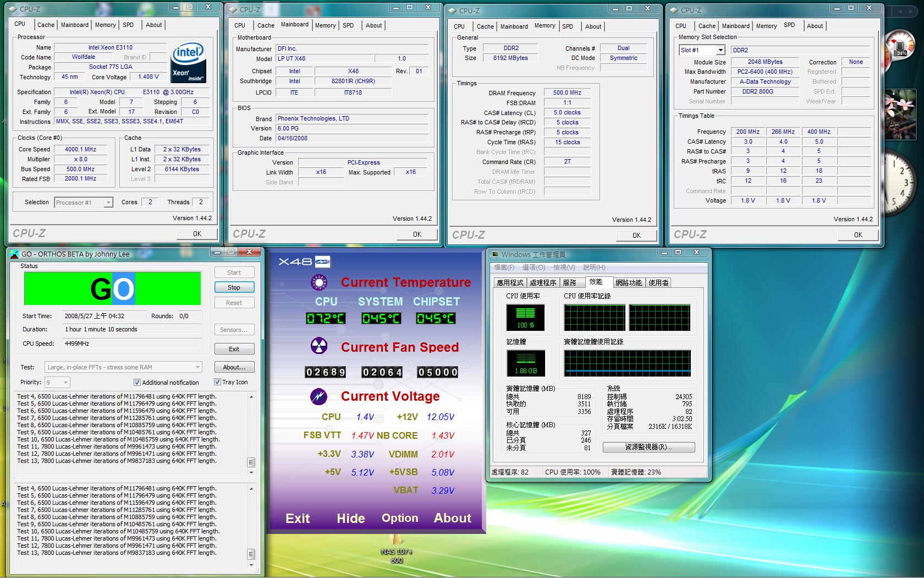This screenshot has width=924, height=578.
Task: Open 檢視(V) menu in Task Manager
Action: click(x=564, y=268)
